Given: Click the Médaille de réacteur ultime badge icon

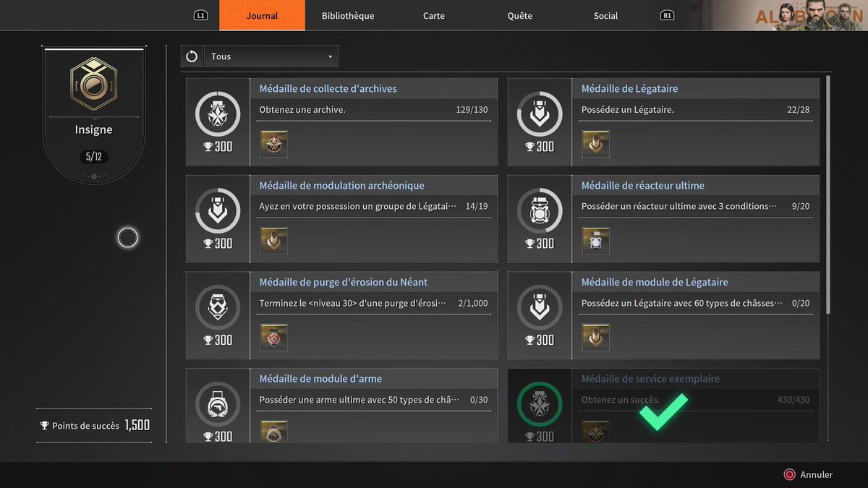Looking at the screenshot, I should [540, 210].
